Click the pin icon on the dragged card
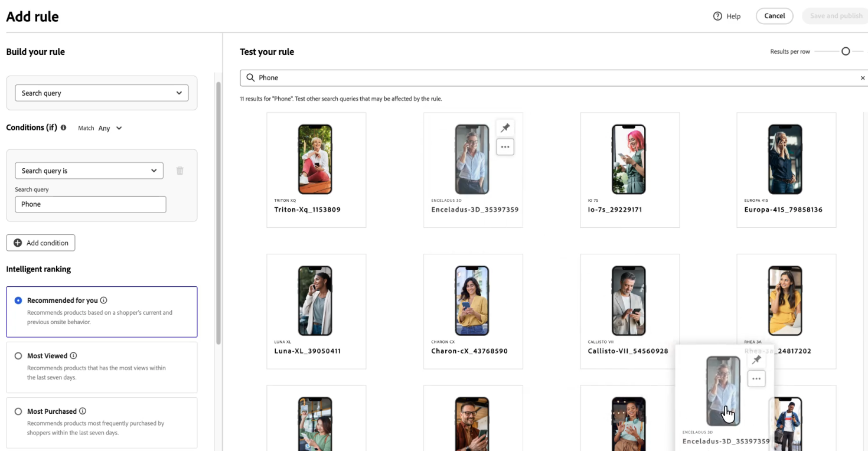This screenshot has width=868, height=451. pos(756,360)
